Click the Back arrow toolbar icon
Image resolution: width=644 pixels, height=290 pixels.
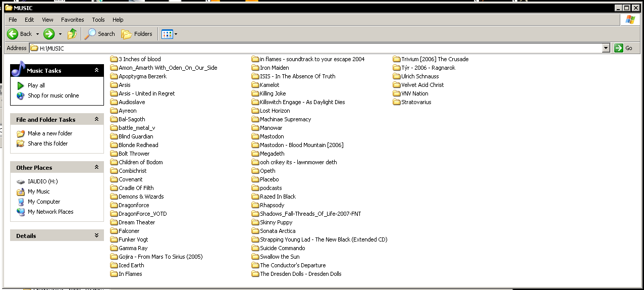13,34
